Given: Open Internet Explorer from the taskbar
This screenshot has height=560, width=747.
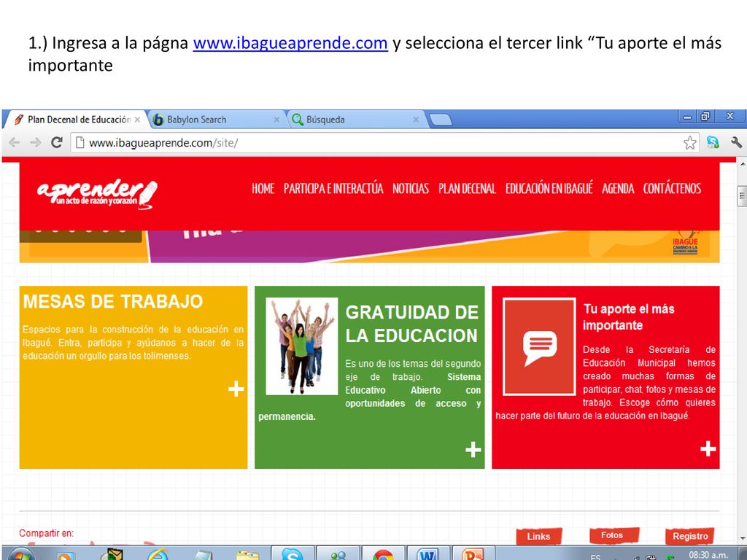Looking at the screenshot, I should [x=158, y=555].
